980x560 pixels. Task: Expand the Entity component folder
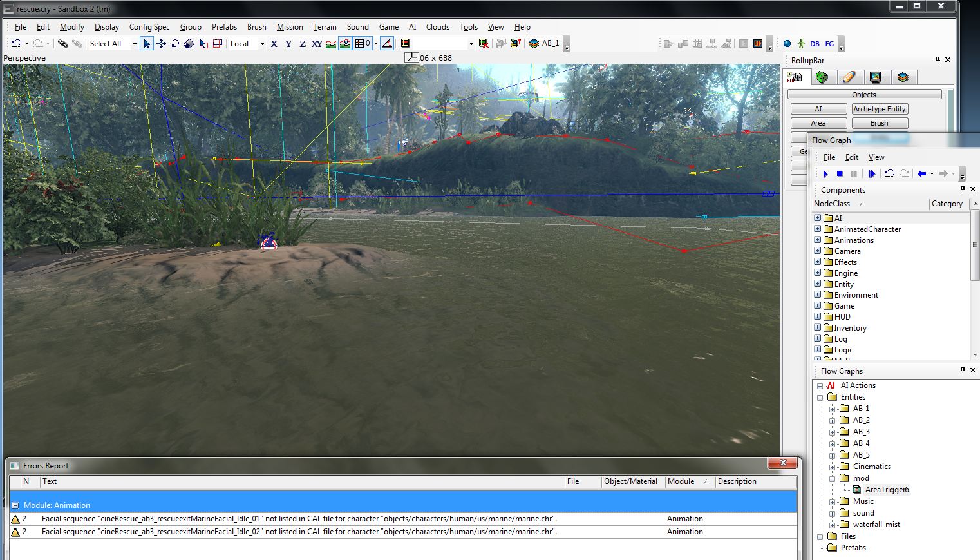click(x=818, y=284)
